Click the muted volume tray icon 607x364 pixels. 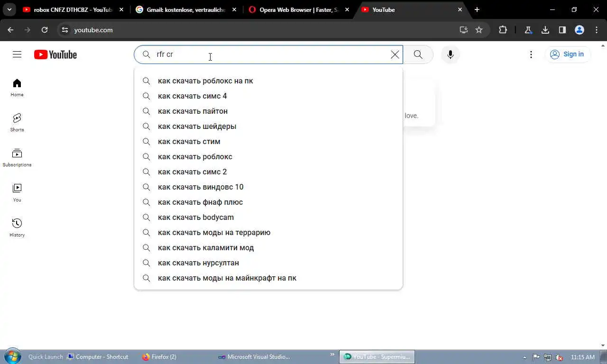560,357
